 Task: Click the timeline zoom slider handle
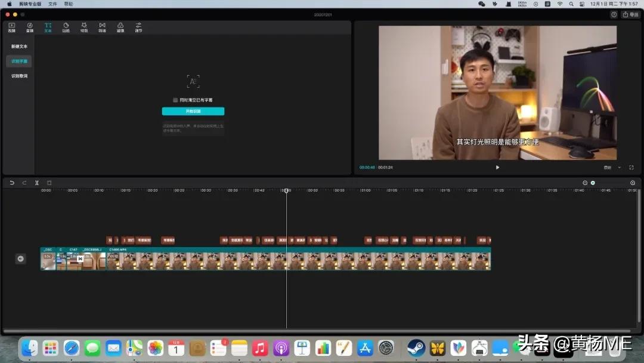coord(593,183)
